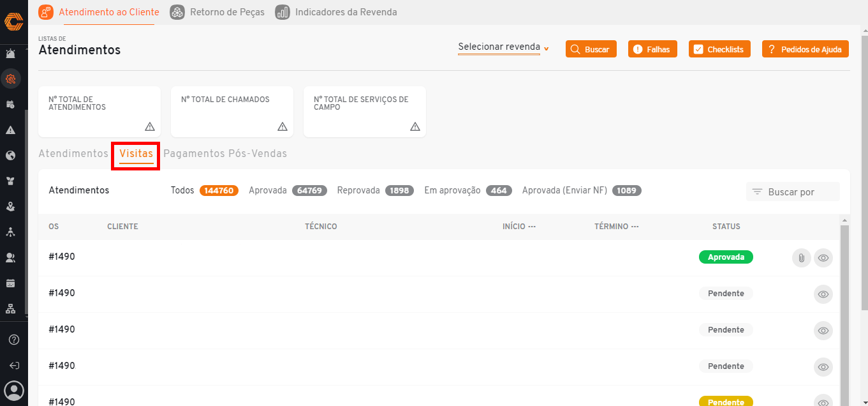
Task: Filter by Aprovada (Enviar NF) 1089
Action: [582, 190]
